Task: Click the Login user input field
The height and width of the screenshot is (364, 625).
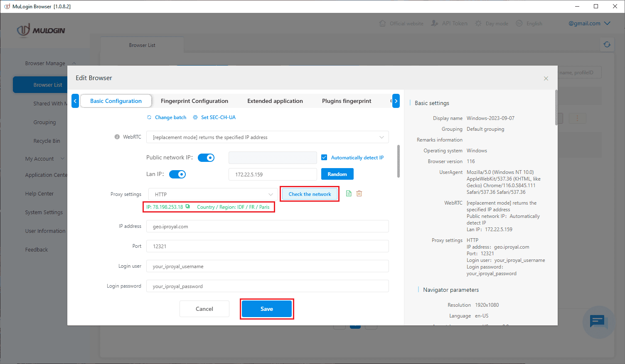Action: (268, 266)
